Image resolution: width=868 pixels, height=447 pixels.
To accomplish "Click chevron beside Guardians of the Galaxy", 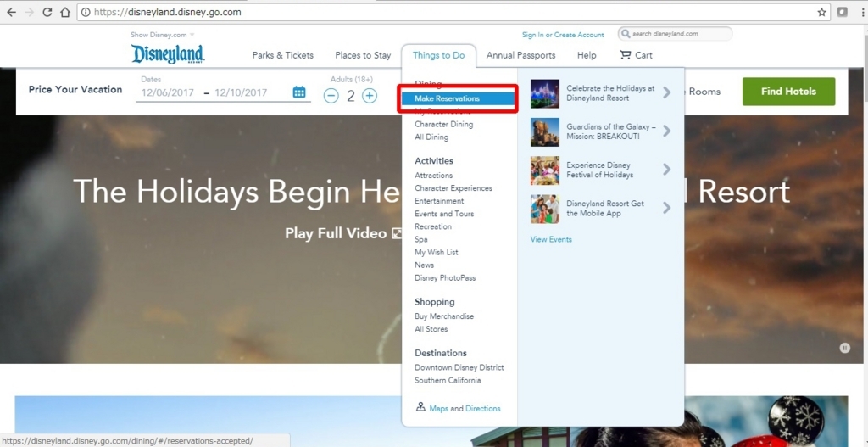I will (x=666, y=131).
